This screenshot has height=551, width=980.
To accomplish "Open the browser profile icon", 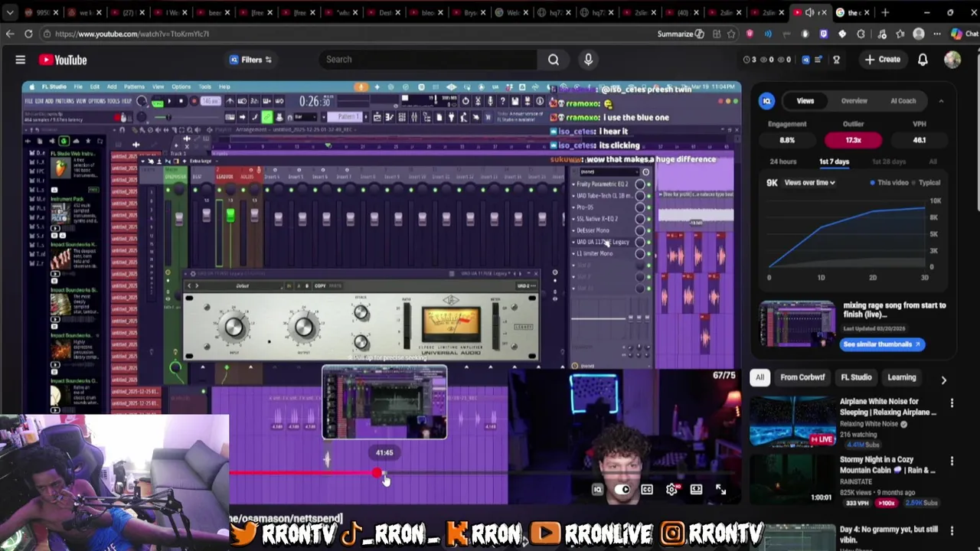I will [x=919, y=34].
